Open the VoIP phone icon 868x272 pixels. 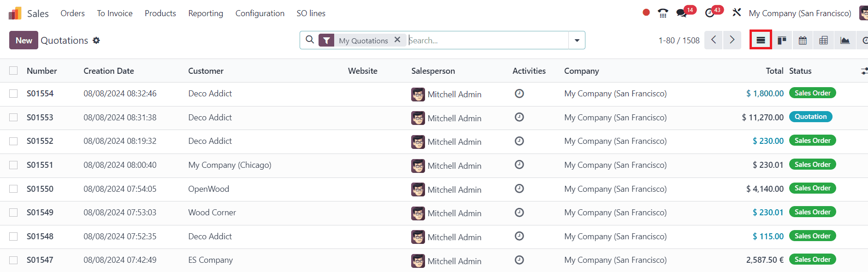point(663,13)
